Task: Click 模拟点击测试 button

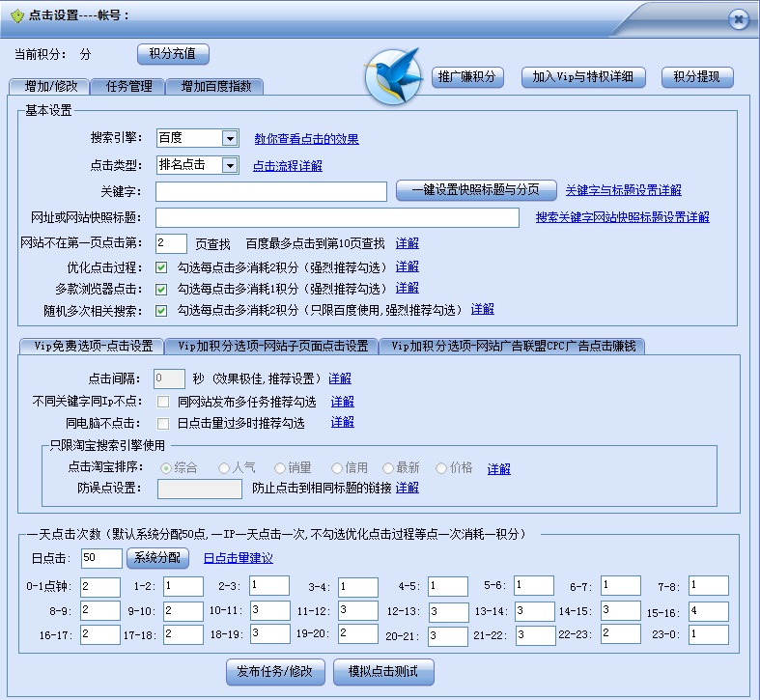Action: [383, 672]
